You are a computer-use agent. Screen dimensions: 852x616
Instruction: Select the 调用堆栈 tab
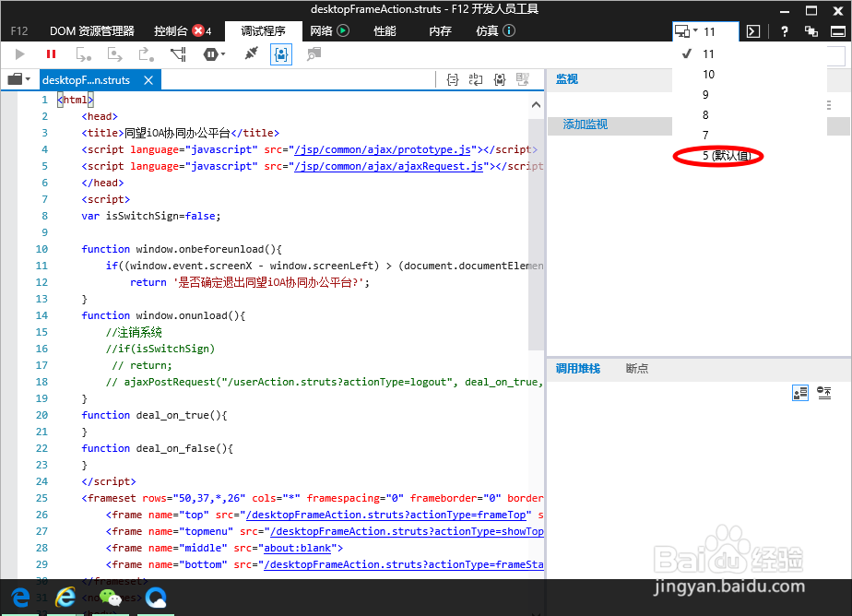click(x=577, y=369)
